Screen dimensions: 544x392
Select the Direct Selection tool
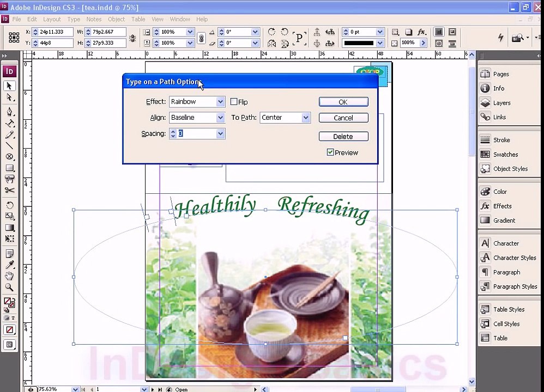9,97
